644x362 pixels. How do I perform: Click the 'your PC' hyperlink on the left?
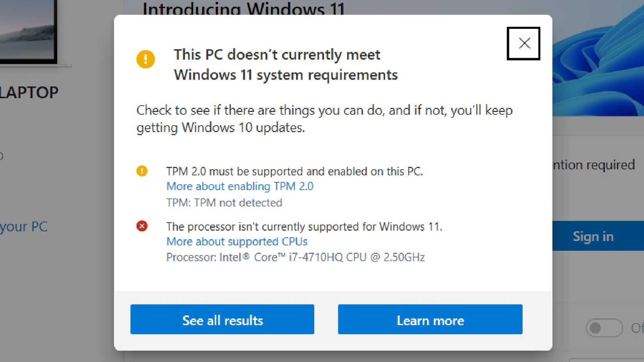[23, 227]
